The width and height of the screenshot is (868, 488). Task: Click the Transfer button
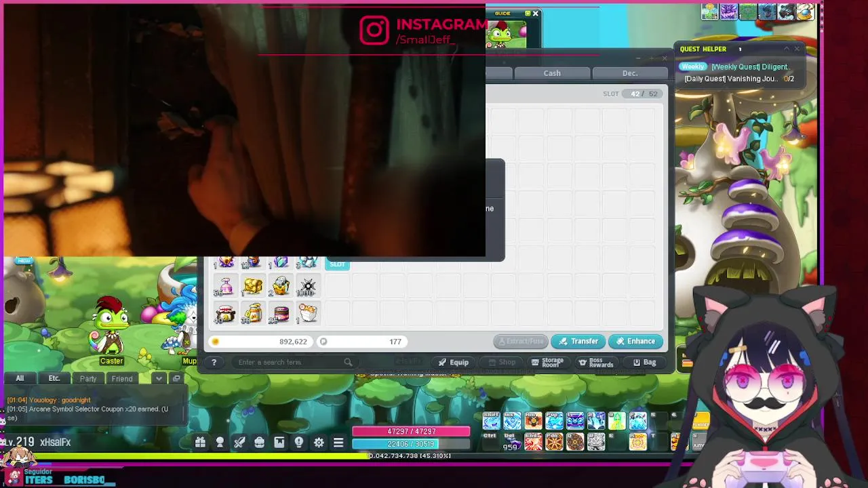(x=578, y=341)
